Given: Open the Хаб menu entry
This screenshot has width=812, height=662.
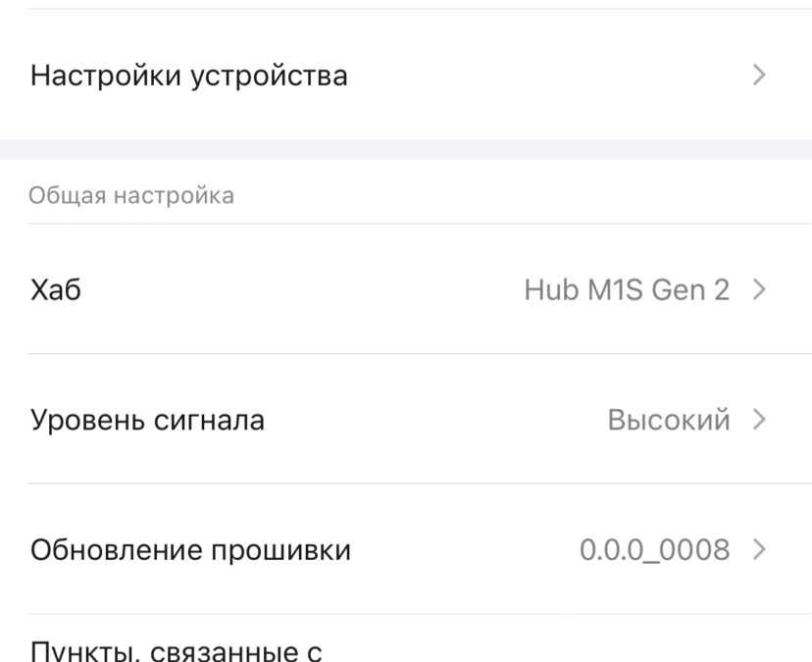Looking at the screenshot, I should pyautogui.click(x=56, y=290).
